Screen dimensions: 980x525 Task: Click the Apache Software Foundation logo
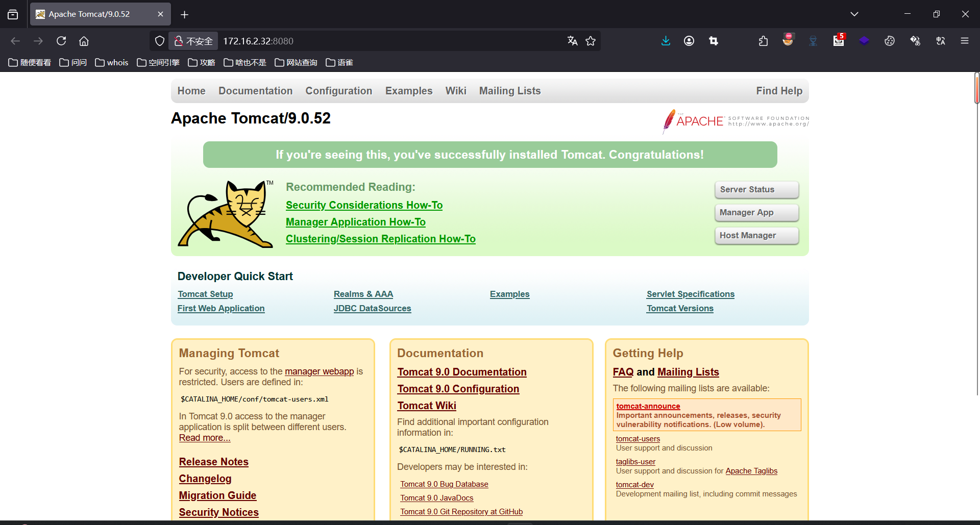pyautogui.click(x=736, y=121)
